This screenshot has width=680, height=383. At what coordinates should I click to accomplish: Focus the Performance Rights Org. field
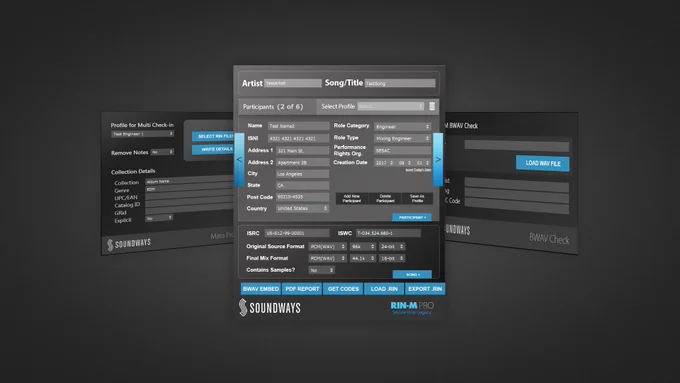coord(402,151)
